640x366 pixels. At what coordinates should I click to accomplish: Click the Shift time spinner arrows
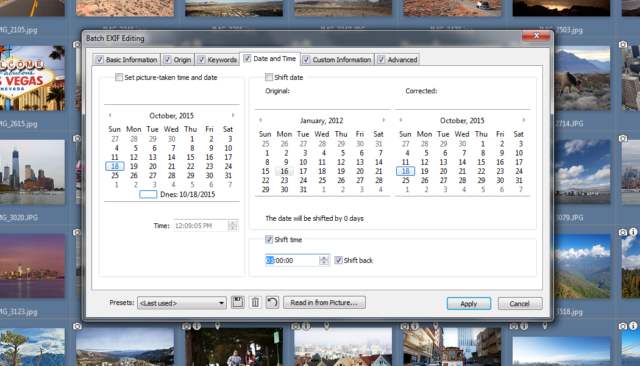click(324, 260)
